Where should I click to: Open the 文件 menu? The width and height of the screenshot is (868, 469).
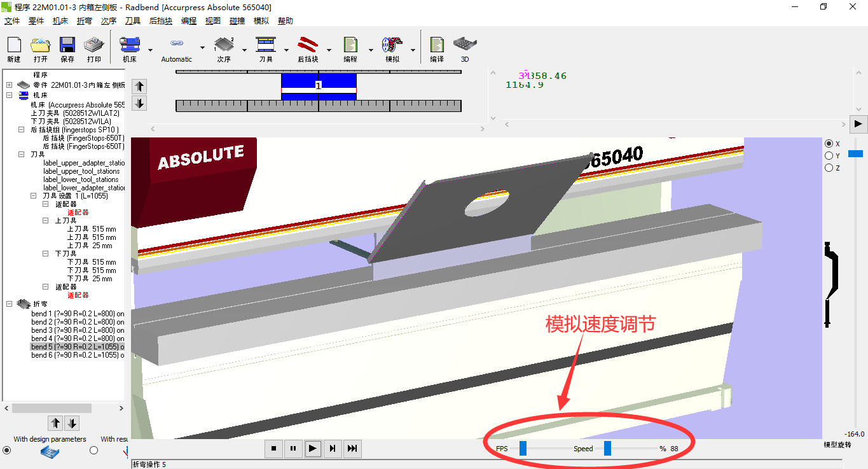click(12, 20)
